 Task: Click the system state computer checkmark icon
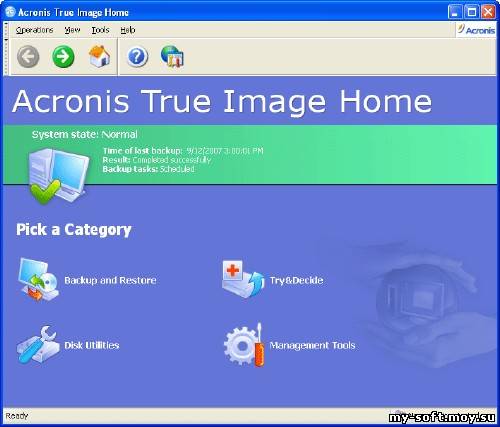point(57,176)
